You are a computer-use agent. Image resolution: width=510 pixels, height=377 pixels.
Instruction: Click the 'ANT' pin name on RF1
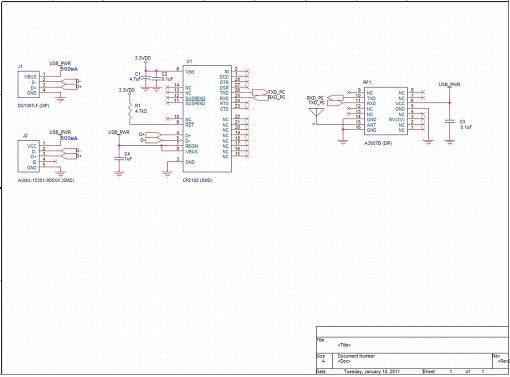point(371,125)
